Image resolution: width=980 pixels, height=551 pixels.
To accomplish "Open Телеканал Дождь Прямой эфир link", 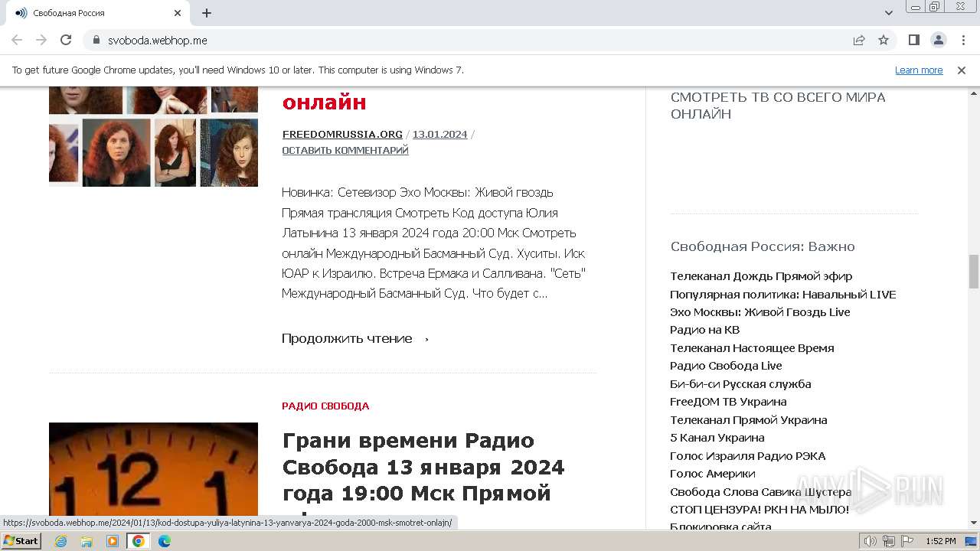I will click(761, 276).
